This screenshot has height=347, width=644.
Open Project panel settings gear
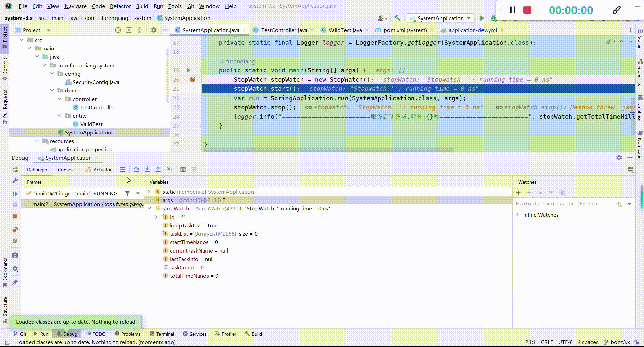154,30
